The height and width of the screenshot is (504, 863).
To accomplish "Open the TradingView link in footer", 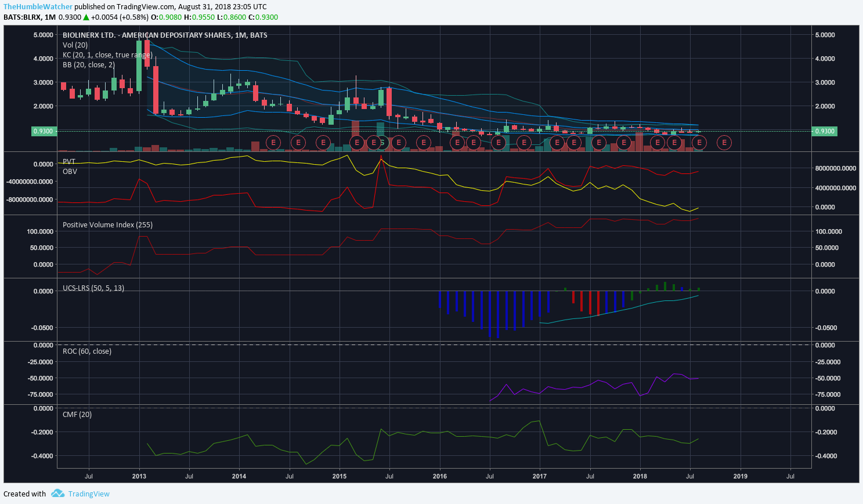I will (89, 494).
